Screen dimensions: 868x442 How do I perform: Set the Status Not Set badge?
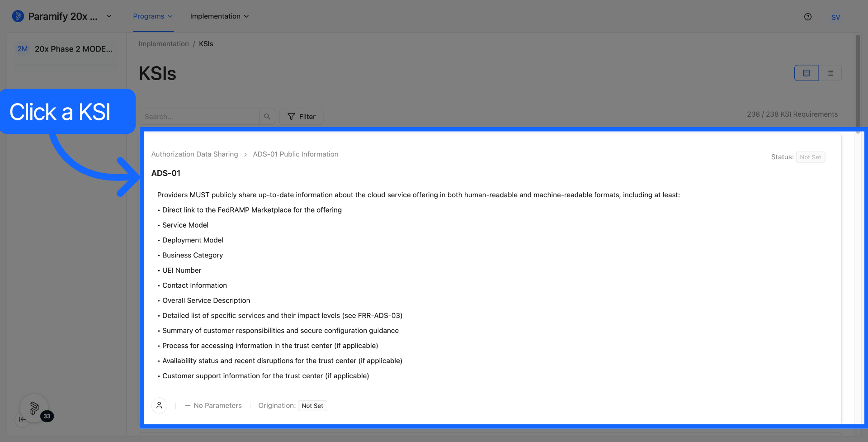click(x=811, y=157)
